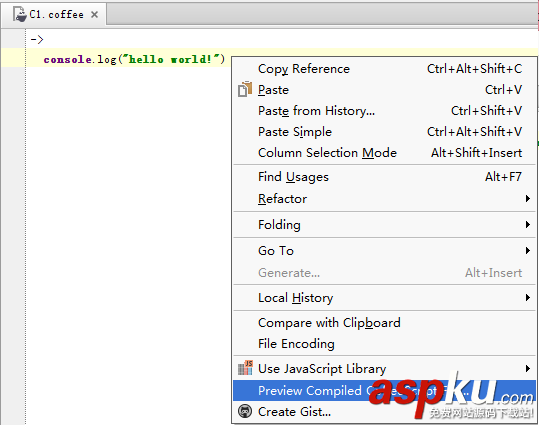The height and width of the screenshot is (425, 539).
Task: Expand the Local History submenu arrow
Action: tap(528, 298)
